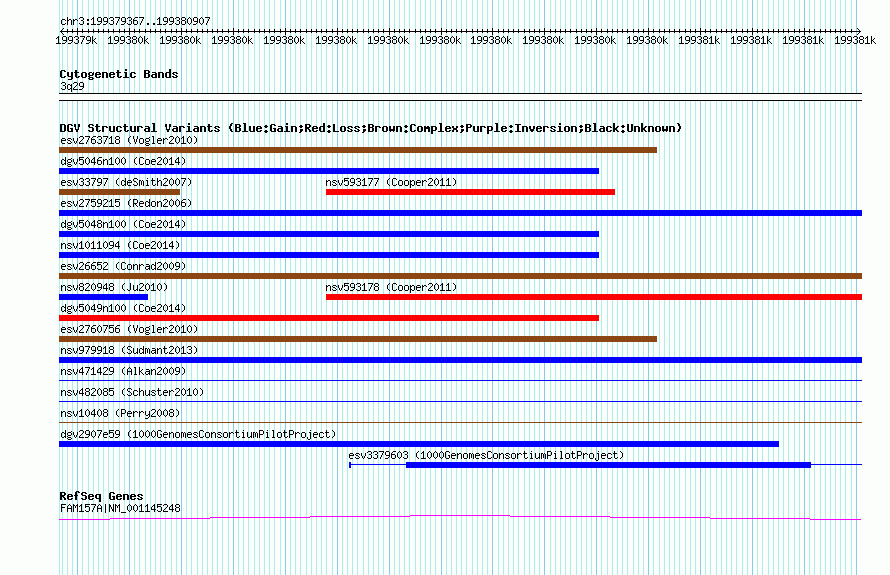This screenshot has width=890, height=575.
Task: Click the nsv1011094 (Coe2014) label
Action: coord(120,245)
